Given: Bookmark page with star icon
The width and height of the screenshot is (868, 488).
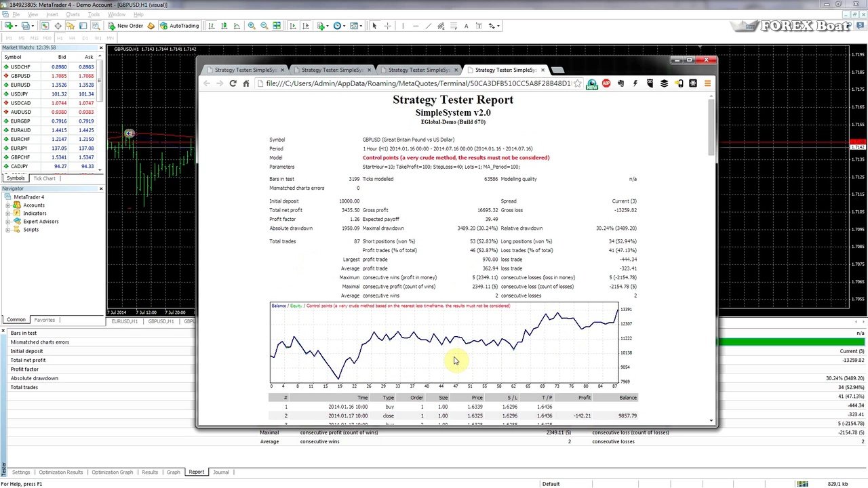Looking at the screenshot, I should point(577,83).
